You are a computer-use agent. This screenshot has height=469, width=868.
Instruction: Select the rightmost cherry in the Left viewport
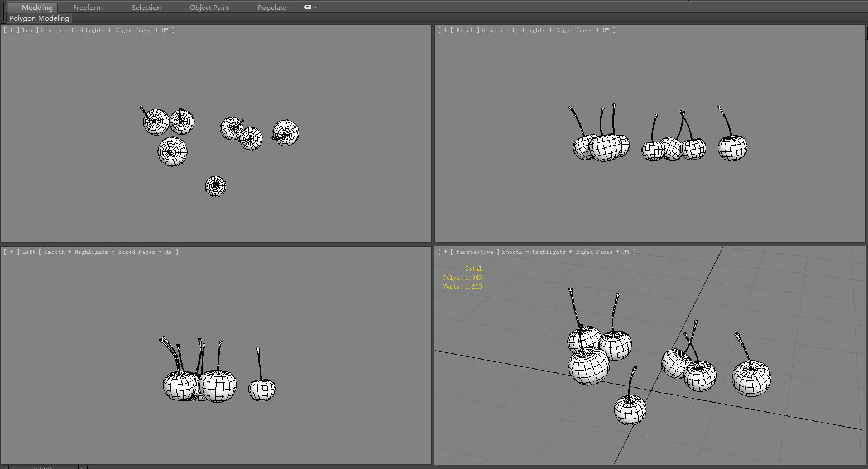click(262, 390)
